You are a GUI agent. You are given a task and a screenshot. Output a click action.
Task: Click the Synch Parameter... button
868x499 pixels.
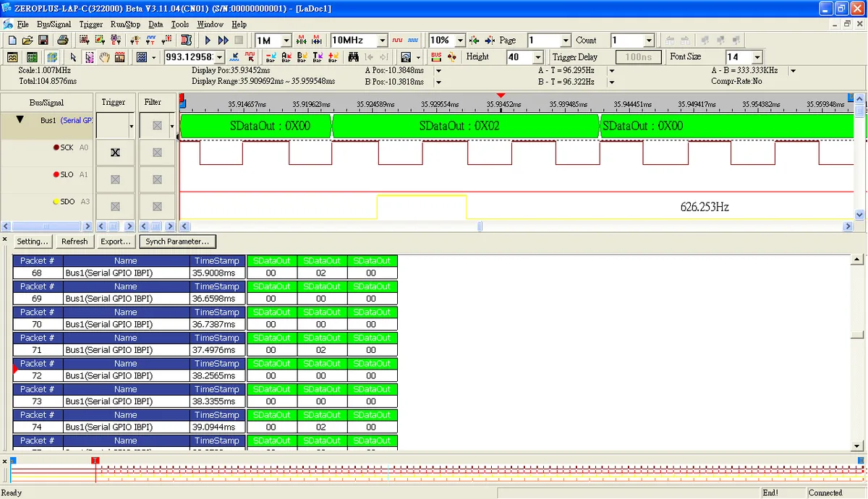[177, 242]
